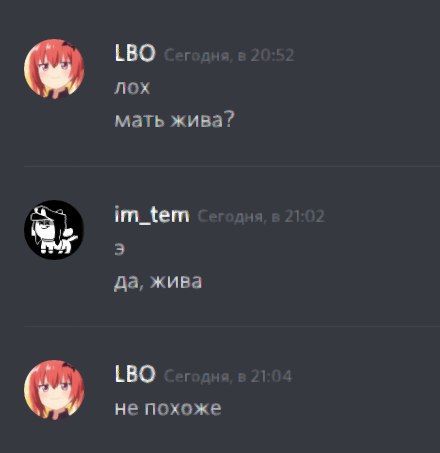The height and width of the screenshot is (453, 440).
Task: Click username LBO on the 20:52 message
Action: click(x=135, y=53)
